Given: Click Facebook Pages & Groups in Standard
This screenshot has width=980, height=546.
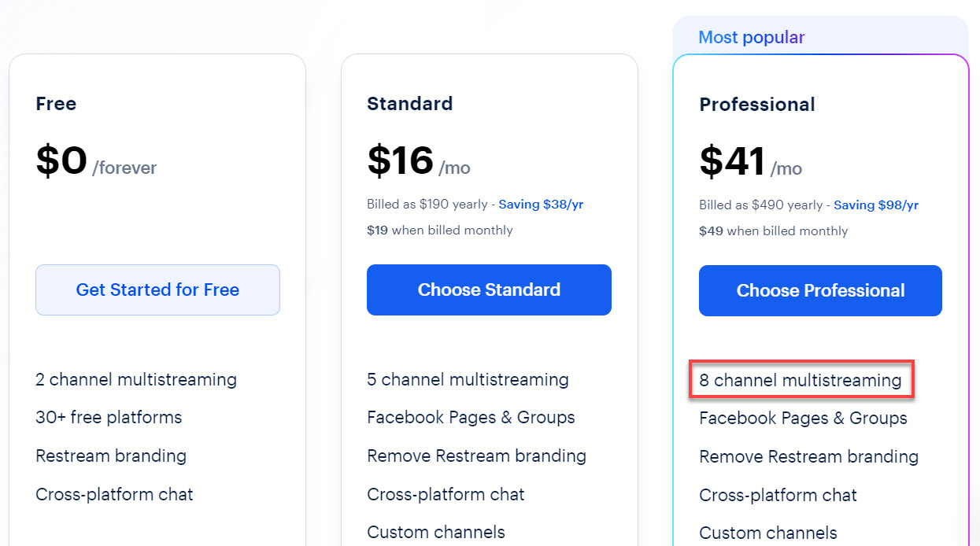Looking at the screenshot, I should pyautogui.click(x=471, y=417).
